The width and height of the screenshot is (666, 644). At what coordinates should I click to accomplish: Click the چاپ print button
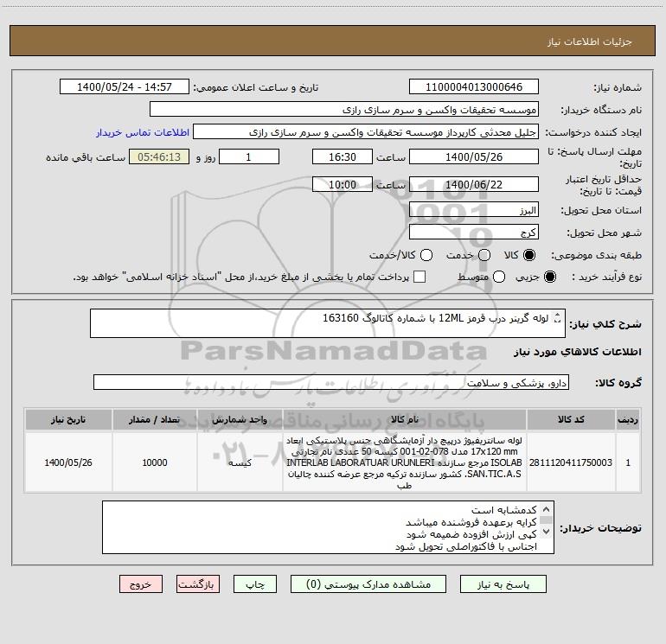coord(255,584)
